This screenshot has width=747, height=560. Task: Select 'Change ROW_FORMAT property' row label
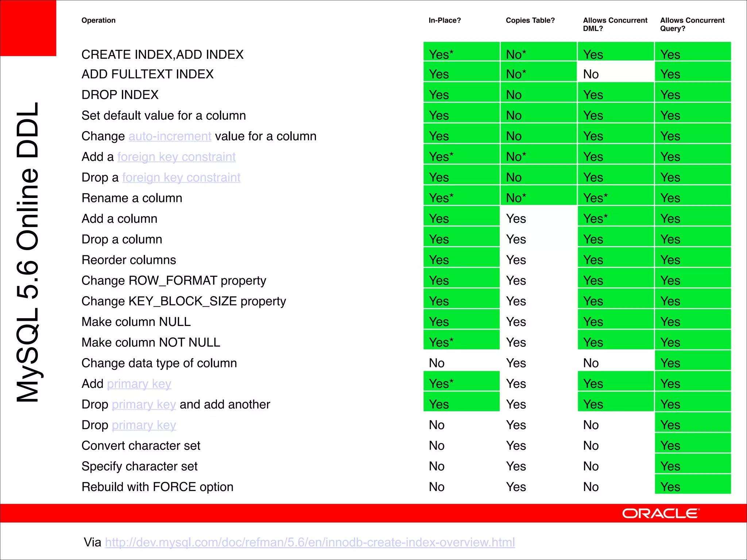click(174, 281)
